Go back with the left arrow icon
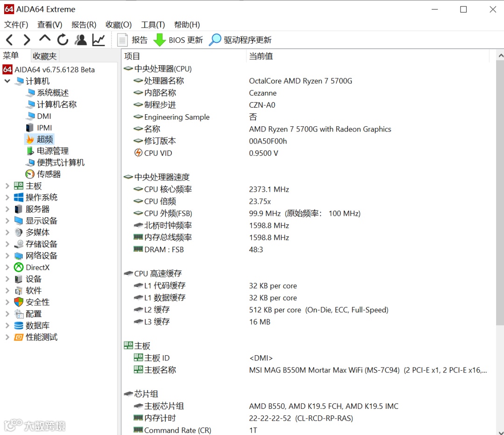 pyautogui.click(x=9, y=40)
